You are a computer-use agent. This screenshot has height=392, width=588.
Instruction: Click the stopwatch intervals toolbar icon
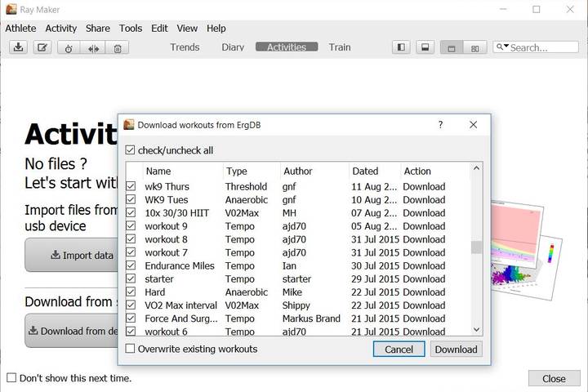pyautogui.click(x=69, y=48)
